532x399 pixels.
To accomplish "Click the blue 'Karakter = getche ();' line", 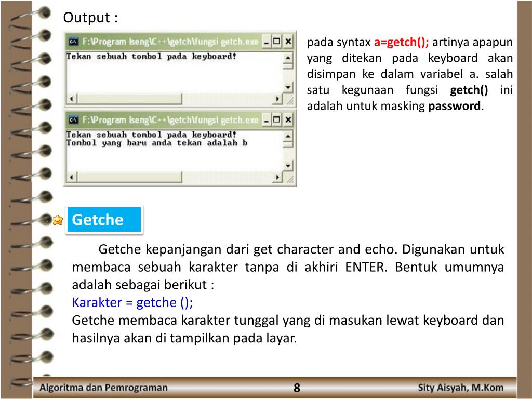I will click(132, 302).
